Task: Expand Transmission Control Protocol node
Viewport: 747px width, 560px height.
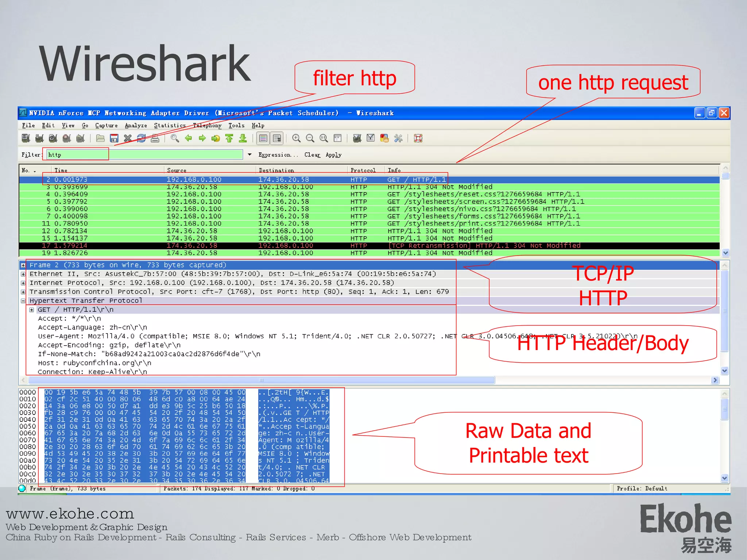Action: pos(23,292)
